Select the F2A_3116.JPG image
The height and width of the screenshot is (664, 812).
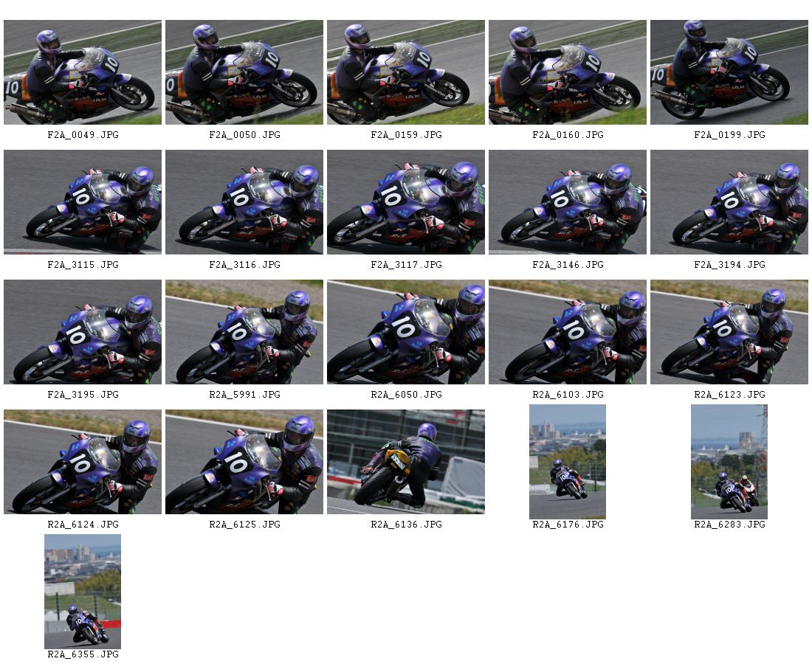(244, 202)
